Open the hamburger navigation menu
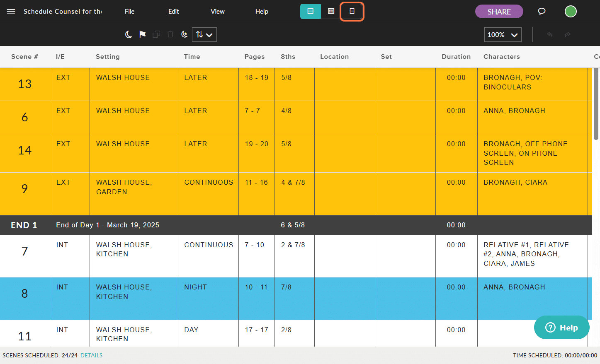 [x=11, y=11]
